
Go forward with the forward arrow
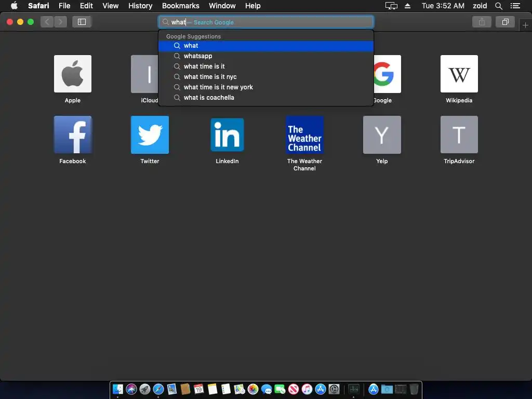(60, 22)
